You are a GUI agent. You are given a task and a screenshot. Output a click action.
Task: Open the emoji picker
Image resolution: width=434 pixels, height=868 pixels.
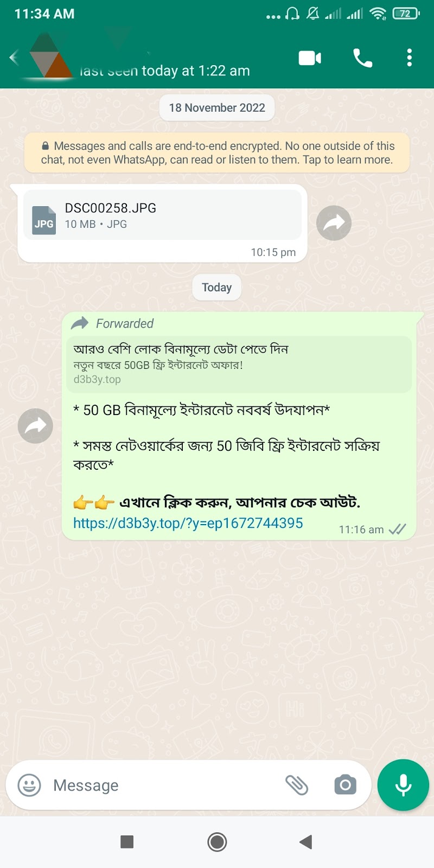tap(29, 785)
